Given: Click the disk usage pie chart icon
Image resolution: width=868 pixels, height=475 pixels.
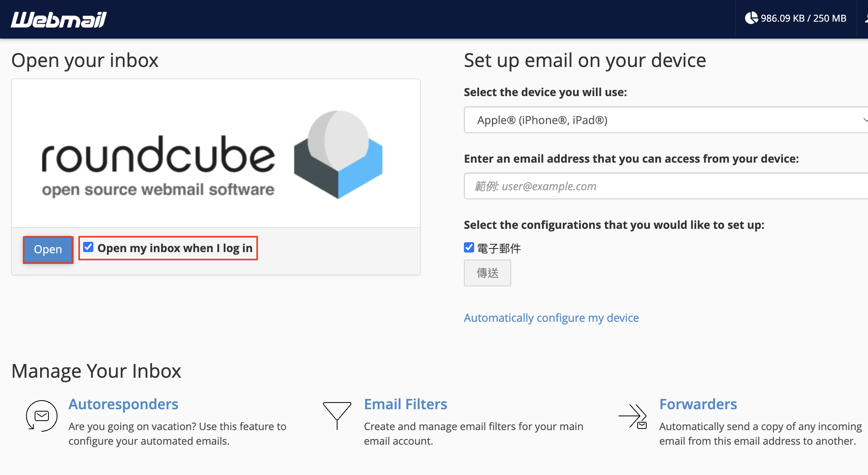Looking at the screenshot, I should click(x=751, y=18).
